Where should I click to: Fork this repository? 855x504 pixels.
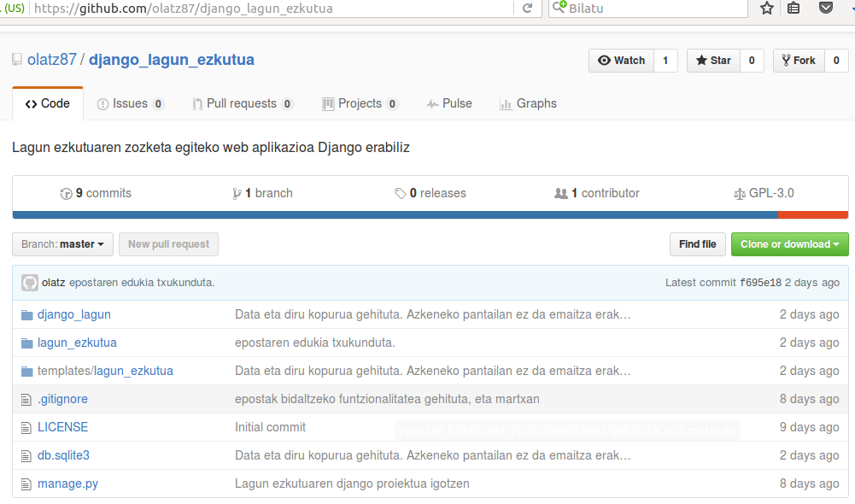pyautogui.click(x=799, y=61)
